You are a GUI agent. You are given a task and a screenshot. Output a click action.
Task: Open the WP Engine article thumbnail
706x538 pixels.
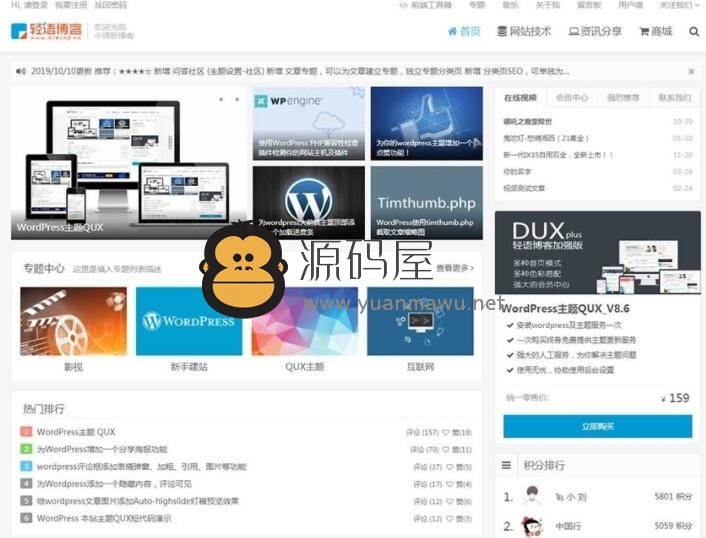(x=309, y=123)
